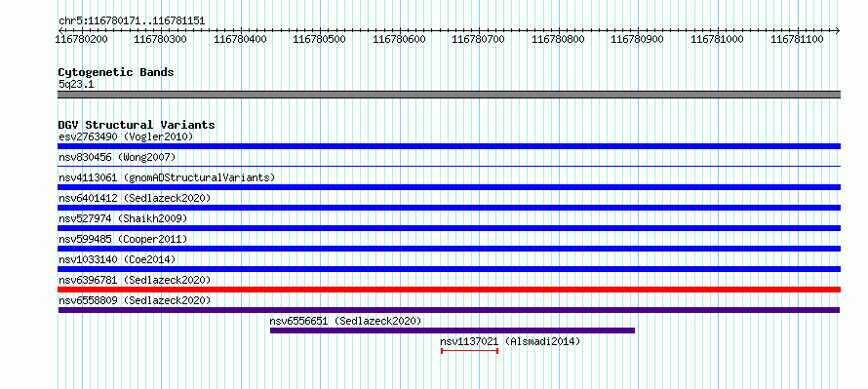The height and width of the screenshot is (389, 868).
Task: Click the esv2763490 (Vogler2010) variant label
Action: pos(126,136)
